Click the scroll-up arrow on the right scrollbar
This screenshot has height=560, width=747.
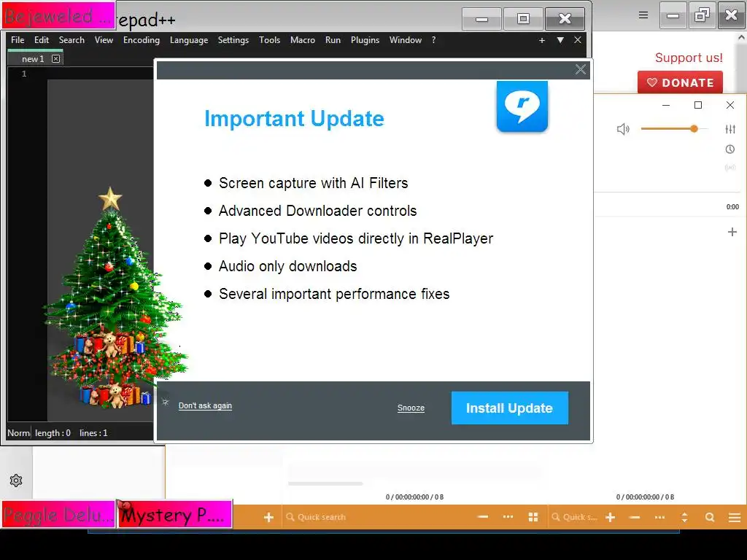[x=741, y=36]
